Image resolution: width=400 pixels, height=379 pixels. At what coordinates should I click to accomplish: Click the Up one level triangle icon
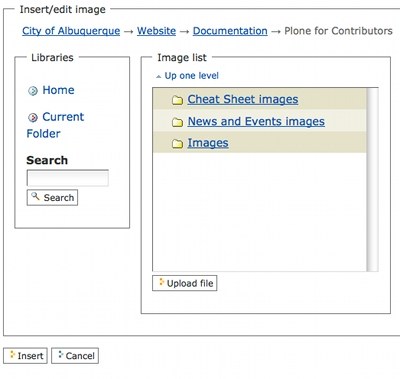pos(159,77)
